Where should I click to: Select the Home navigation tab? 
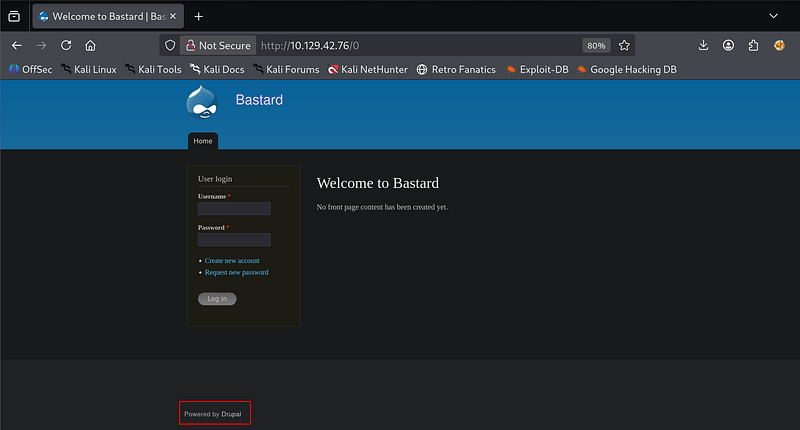[202, 141]
